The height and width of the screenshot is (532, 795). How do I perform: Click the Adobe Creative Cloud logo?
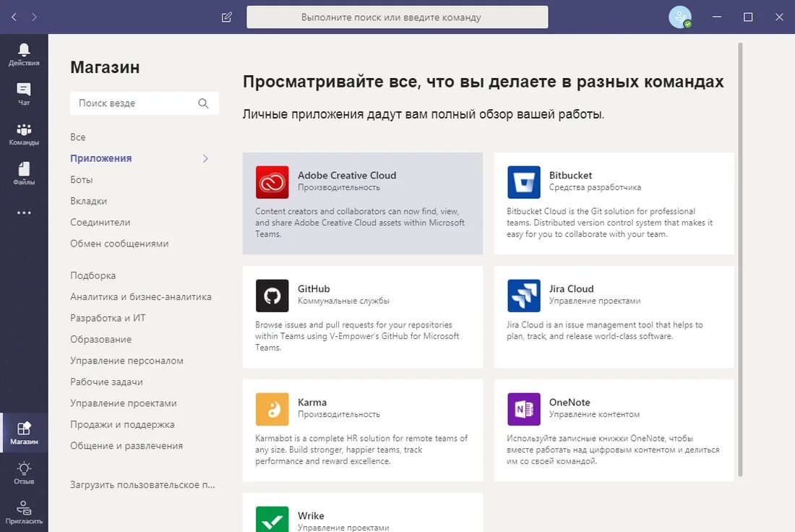pos(272,182)
